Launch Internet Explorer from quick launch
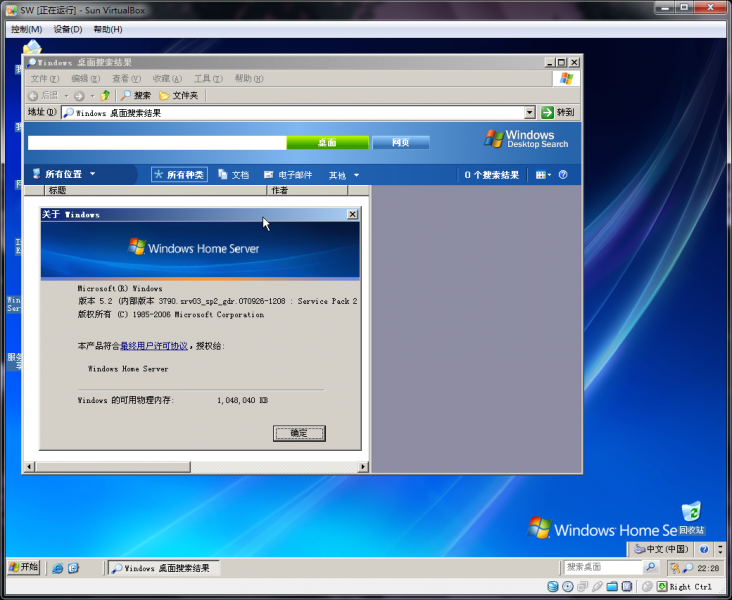 57,568
